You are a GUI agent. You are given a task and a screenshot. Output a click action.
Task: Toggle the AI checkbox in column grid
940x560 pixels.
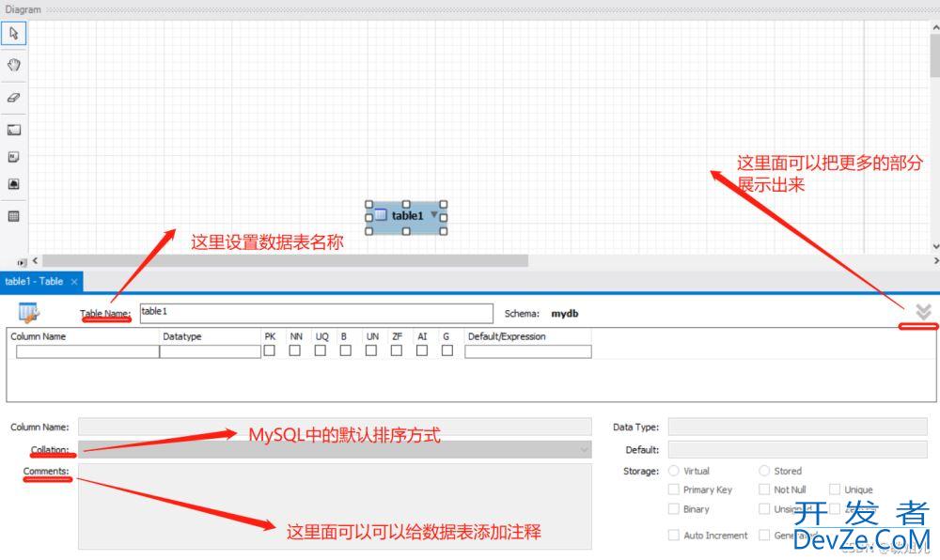click(x=423, y=350)
